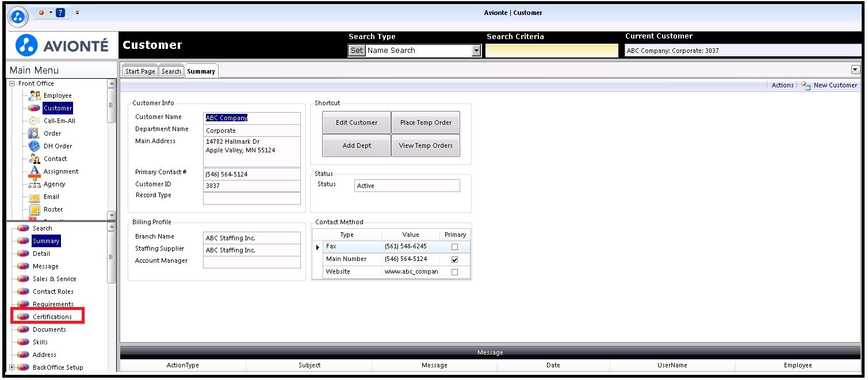Image resolution: width=868 pixels, height=380 pixels.
Task: Open the Avionte application orb menu
Action: tap(19, 16)
